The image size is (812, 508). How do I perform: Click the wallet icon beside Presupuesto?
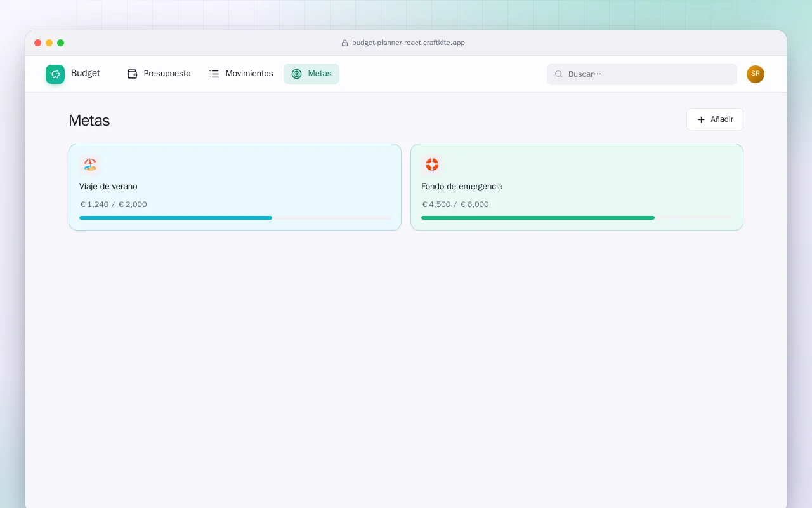pos(133,74)
